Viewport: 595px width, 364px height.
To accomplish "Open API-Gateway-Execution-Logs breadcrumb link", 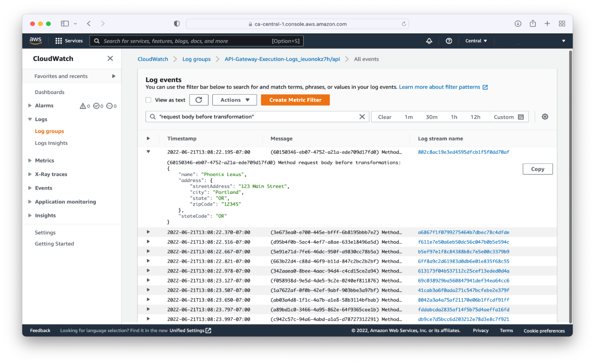I will click(282, 59).
